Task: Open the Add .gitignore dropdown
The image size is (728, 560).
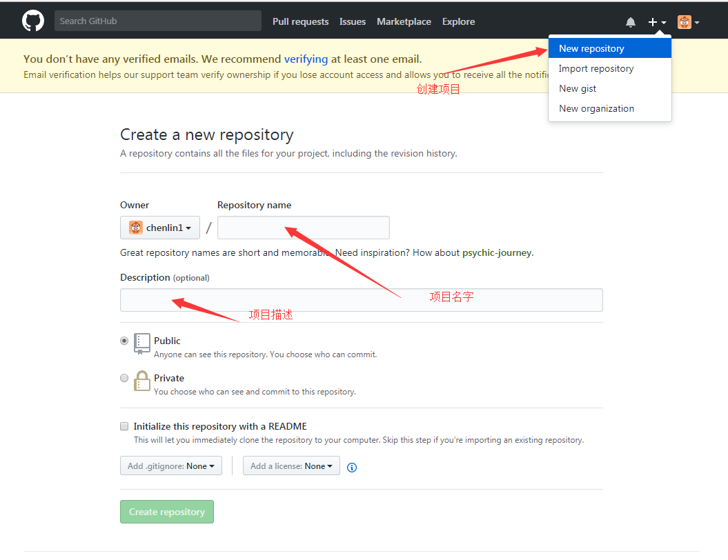Action: [x=171, y=466]
